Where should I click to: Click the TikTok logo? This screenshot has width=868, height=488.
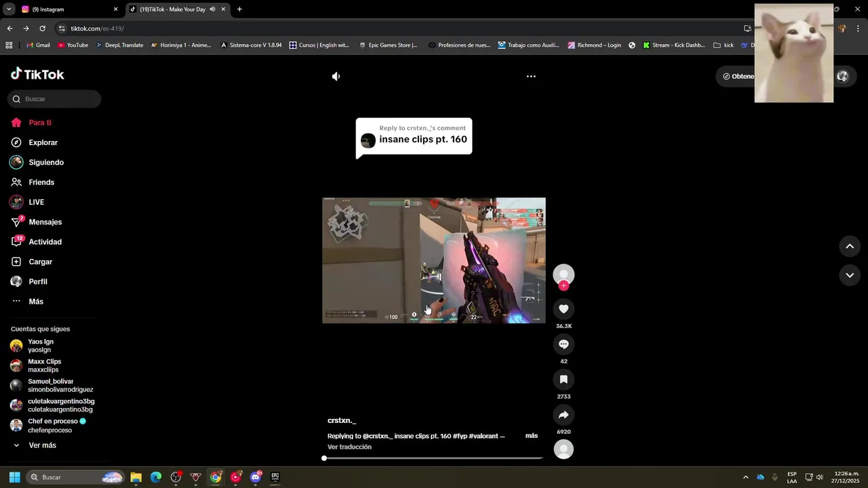37,74
